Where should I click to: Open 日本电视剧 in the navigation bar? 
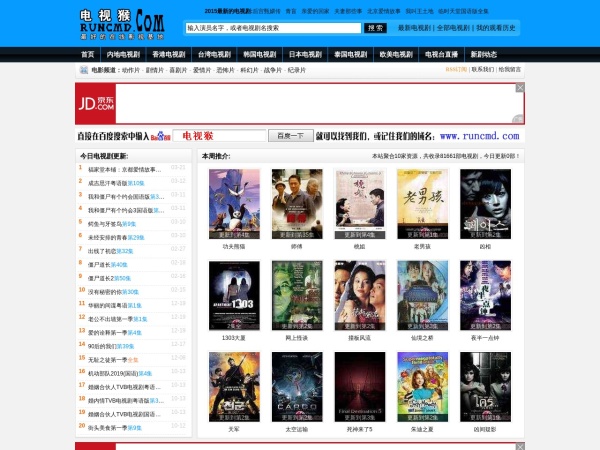click(305, 54)
